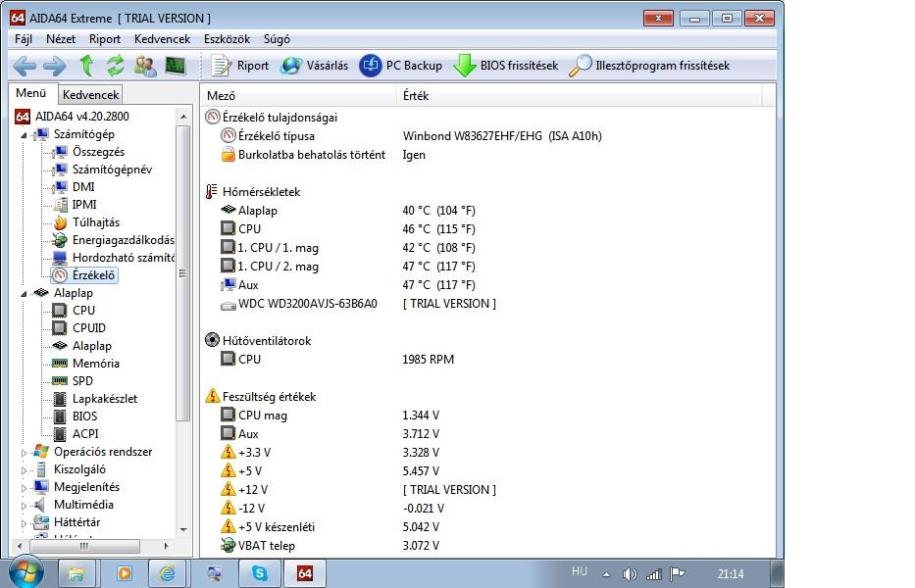Image resolution: width=915 pixels, height=588 pixels.
Task: Refresh the page using green arrows icon
Action: [115, 66]
